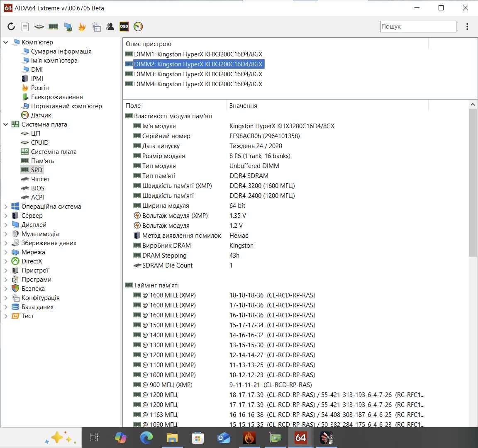This screenshot has height=448, width=478.
Task: Select the Датчик sensor item
Action: tap(41, 115)
